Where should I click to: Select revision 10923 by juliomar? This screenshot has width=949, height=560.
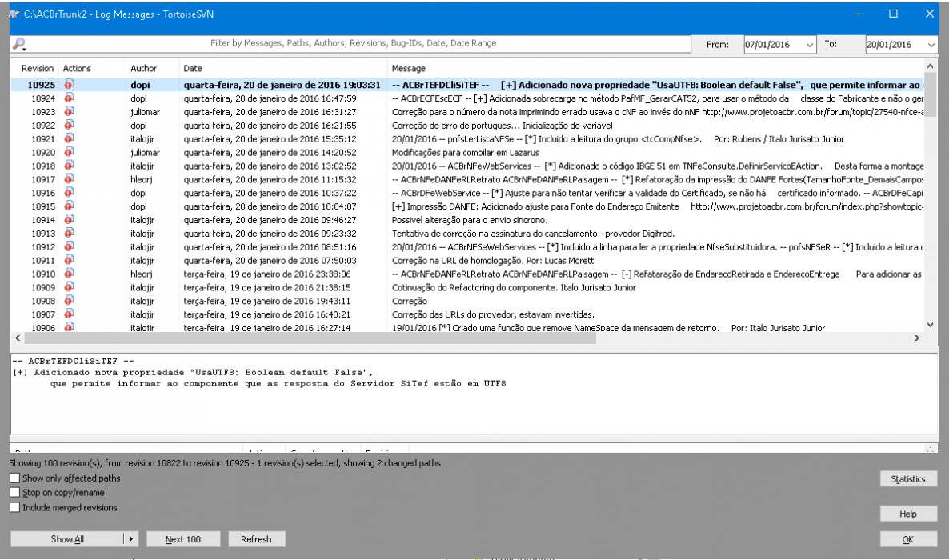coord(467,112)
